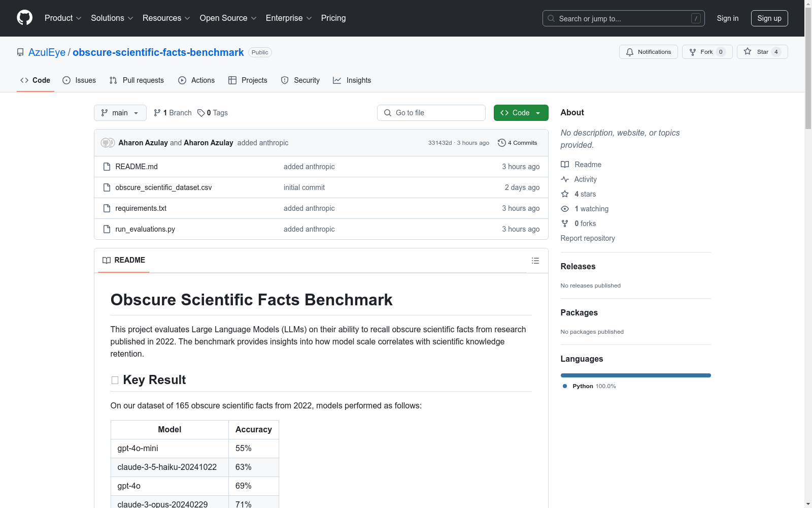812x508 pixels.
Task: Click the Search or jump to field
Action: coord(624,18)
